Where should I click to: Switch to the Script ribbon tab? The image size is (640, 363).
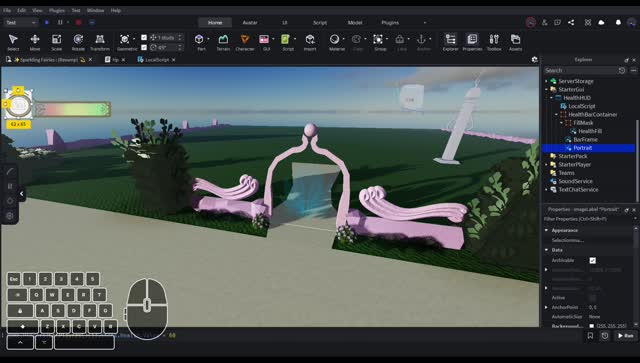[320, 22]
